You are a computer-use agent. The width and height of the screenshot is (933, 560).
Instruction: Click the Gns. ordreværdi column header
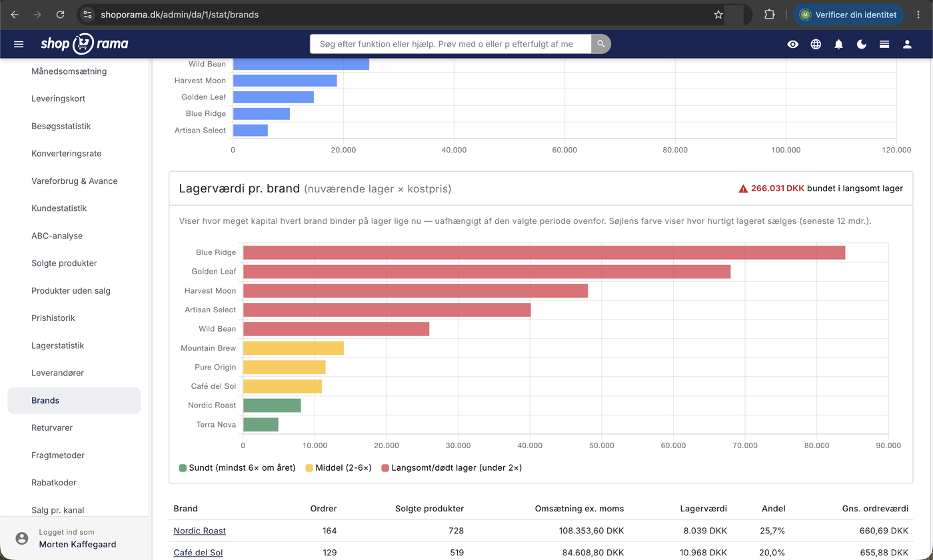pos(875,509)
